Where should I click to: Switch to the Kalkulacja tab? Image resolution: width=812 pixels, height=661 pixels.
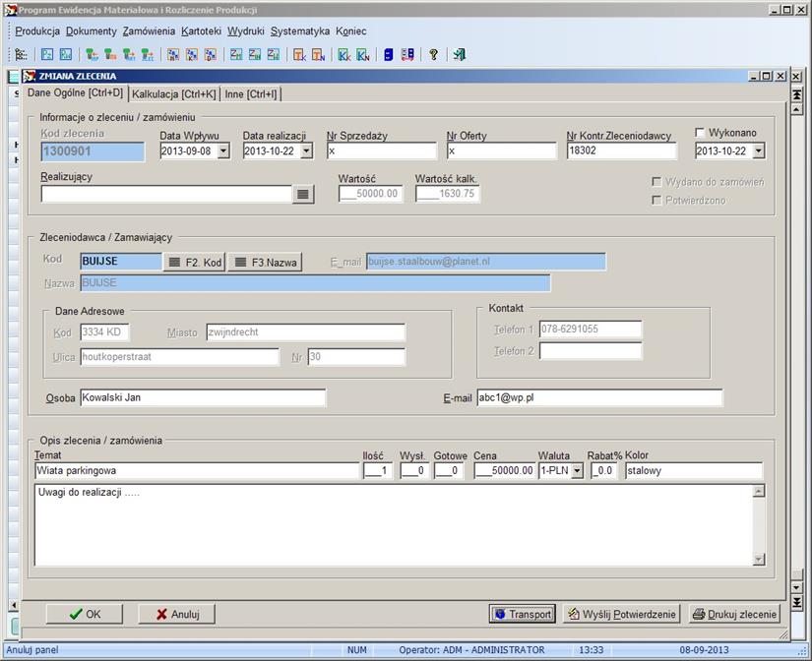pyautogui.click(x=174, y=94)
